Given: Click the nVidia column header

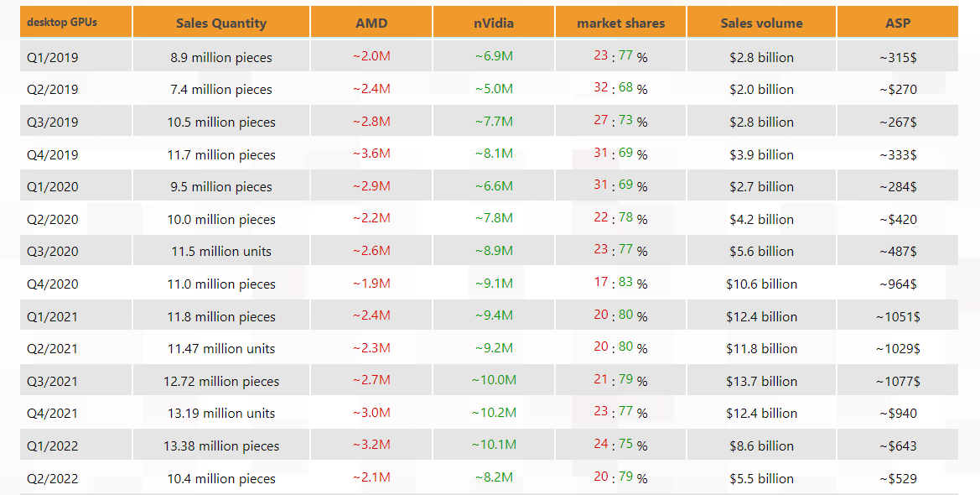Looking at the screenshot, I should coord(494,23).
